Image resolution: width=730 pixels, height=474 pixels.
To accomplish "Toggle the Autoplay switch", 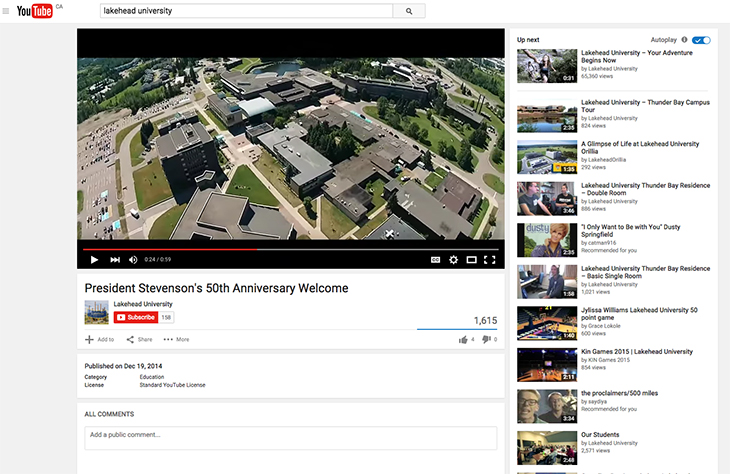I will pos(701,40).
